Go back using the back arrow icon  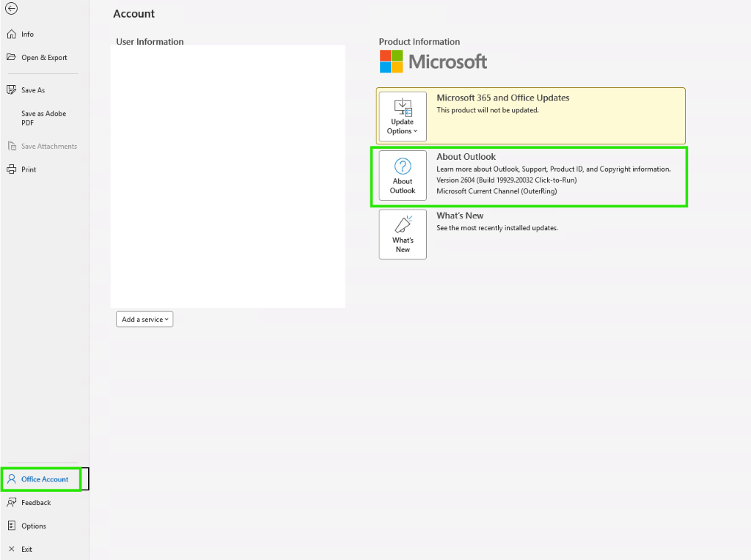click(x=11, y=9)
